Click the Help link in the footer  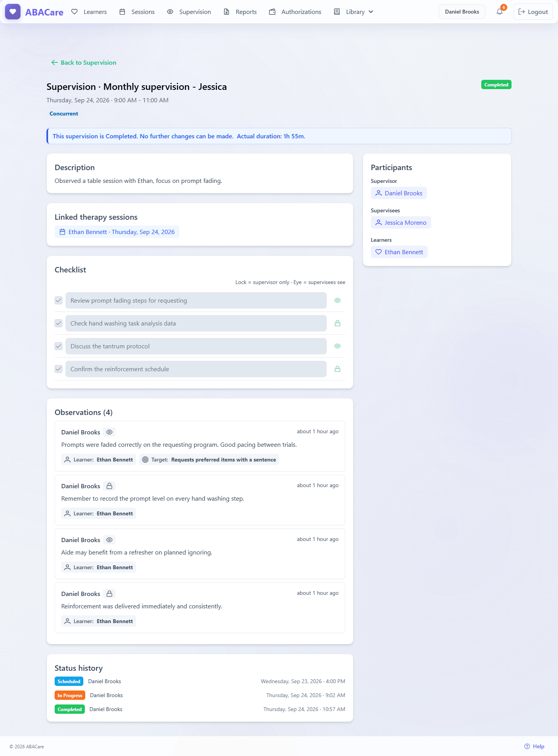coord(534,746)
